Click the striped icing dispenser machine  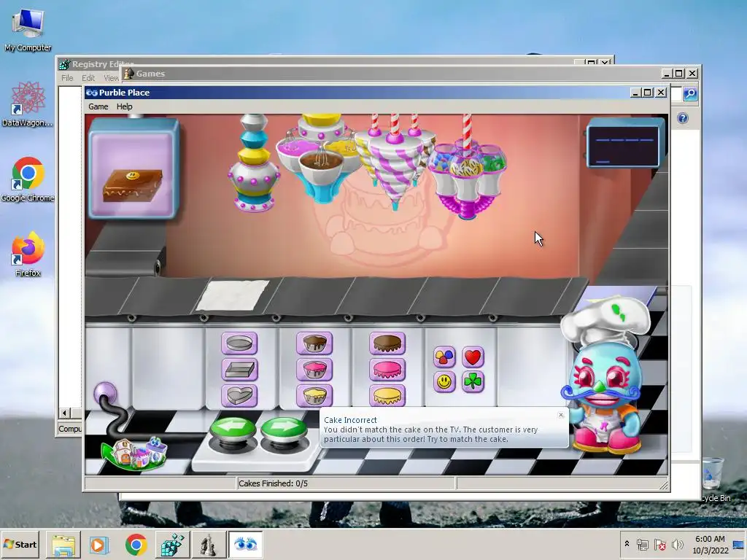click(395, 163)
